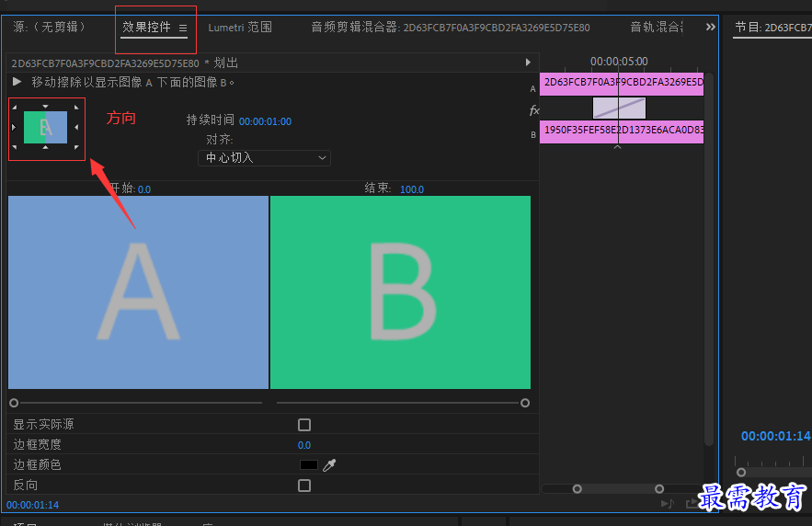Set wipe direction from northeast corner arrow
The width and height of the screenshot is (812, 526).
(76, 108)
